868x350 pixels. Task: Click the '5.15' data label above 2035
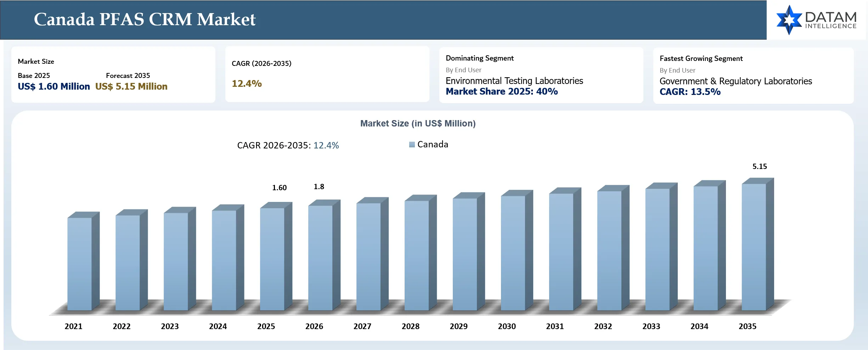(x=760, y=166)
